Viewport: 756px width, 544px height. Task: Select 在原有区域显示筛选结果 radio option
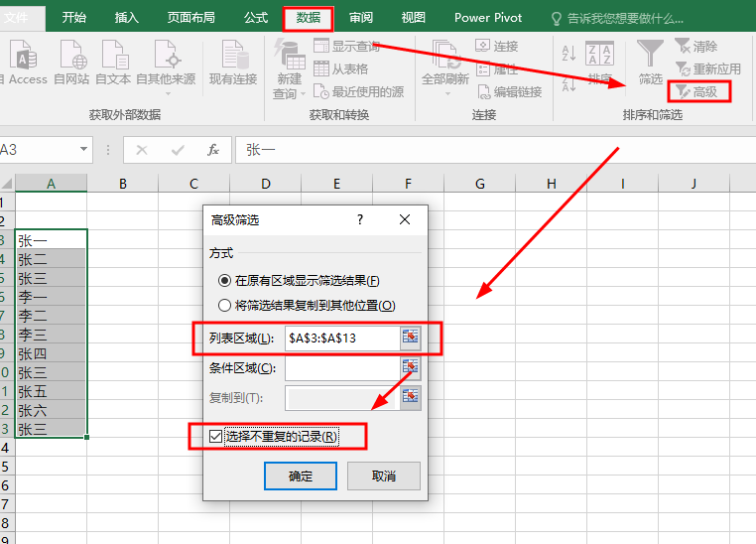299,280
